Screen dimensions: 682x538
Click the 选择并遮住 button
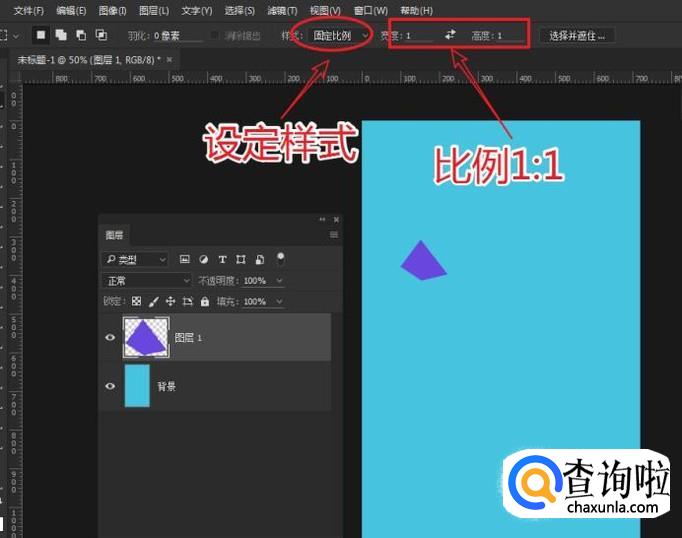click(x=577, y=35)
